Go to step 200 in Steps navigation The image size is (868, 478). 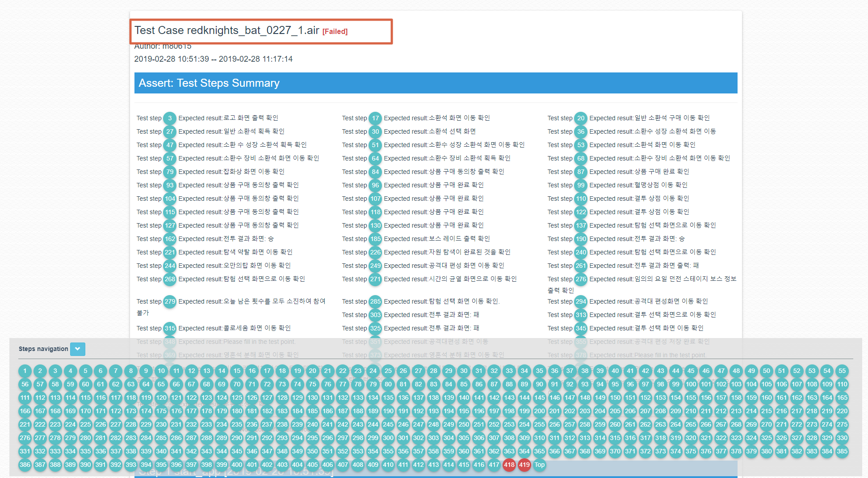click(540, 411)
